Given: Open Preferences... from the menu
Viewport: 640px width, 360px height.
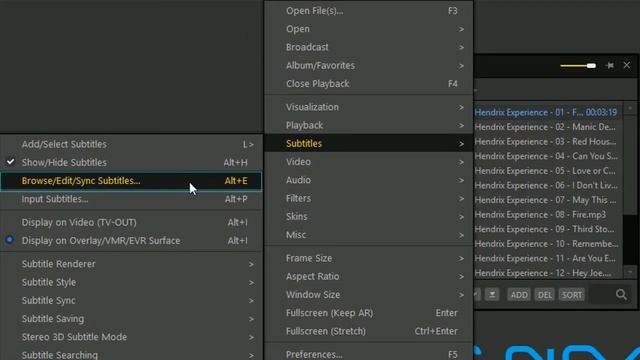Looking at the screenshot, I should click(x=369, y=353).
